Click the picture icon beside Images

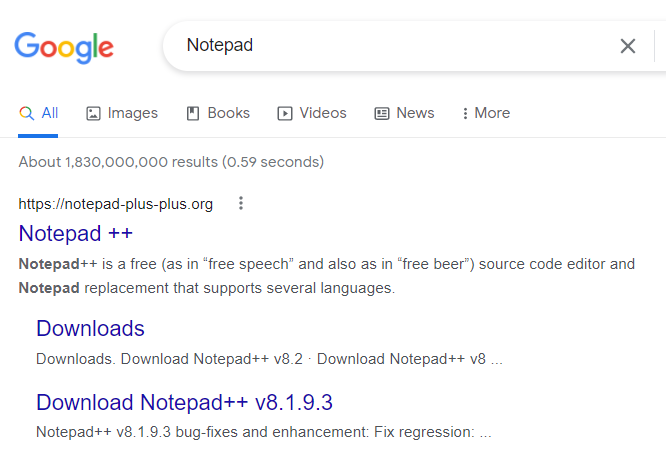click(93, 113)
